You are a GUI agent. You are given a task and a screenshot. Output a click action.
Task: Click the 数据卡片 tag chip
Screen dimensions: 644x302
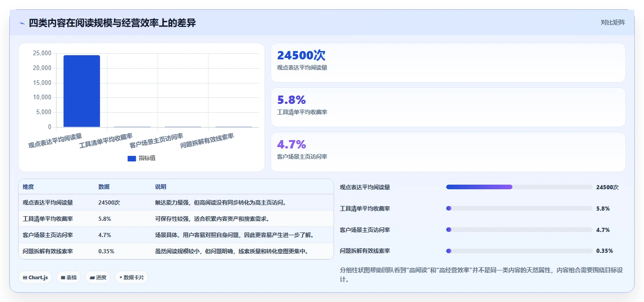[132, 277]
